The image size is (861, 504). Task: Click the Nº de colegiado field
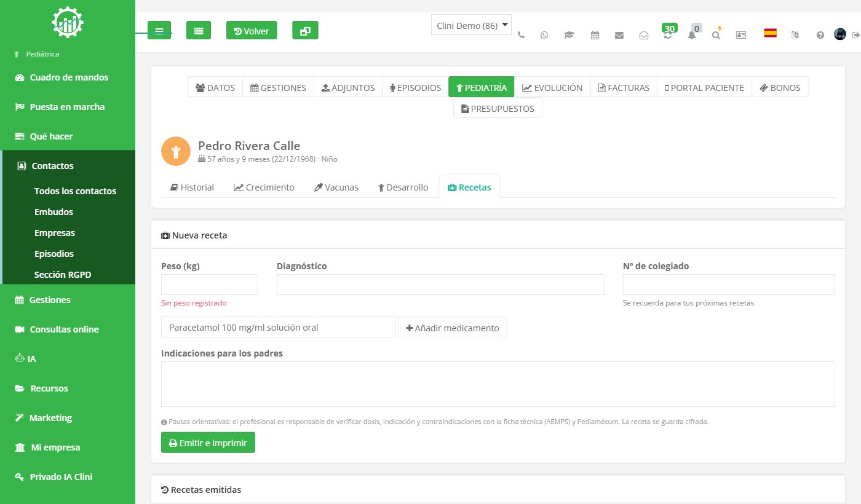pos(729,285)
